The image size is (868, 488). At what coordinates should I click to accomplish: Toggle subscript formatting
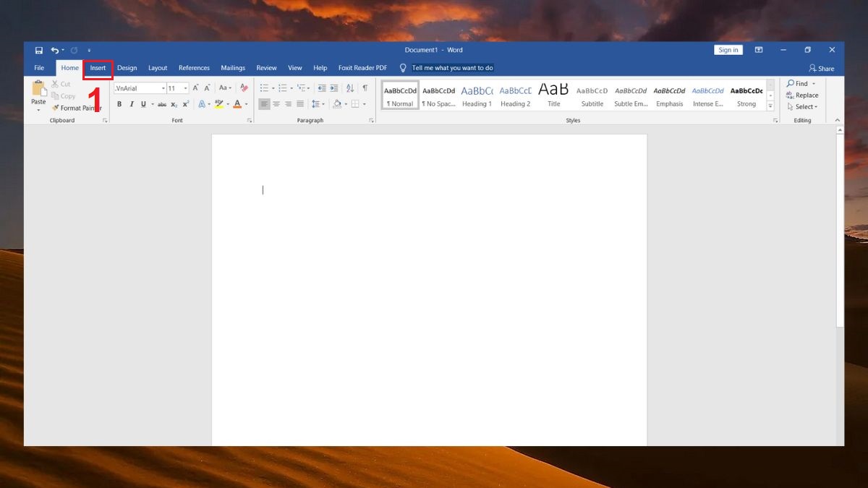pyautogui.click(x=174, y=105)
